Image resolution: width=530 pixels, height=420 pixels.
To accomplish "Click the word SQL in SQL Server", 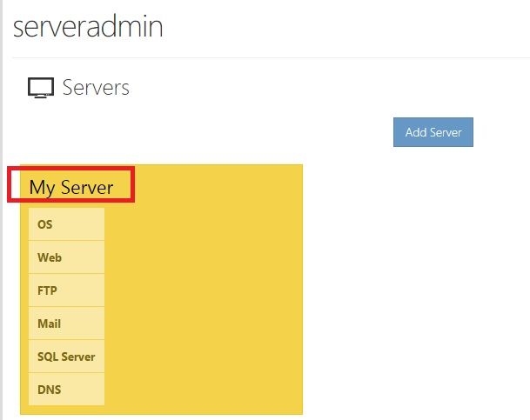I will click(48, 357).
